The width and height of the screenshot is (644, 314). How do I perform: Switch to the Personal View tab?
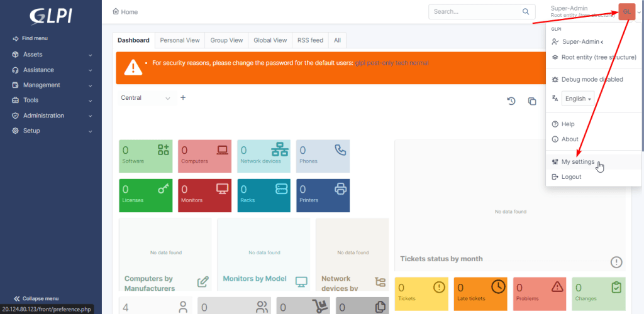[179, 40]
